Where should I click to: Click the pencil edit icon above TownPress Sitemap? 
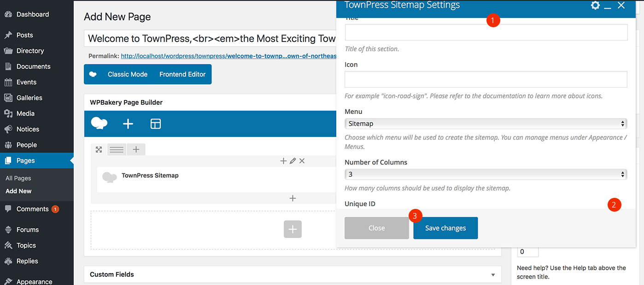pyautogui.click(x=293, y=161)
